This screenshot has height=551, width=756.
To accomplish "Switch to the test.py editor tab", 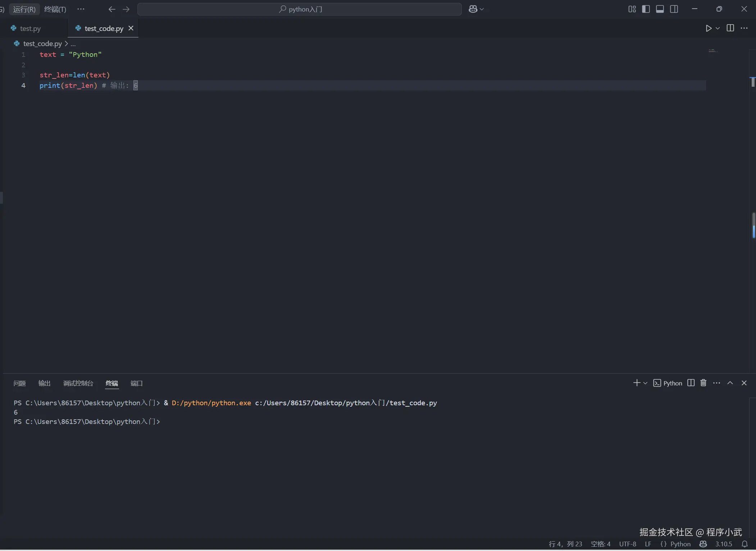I will 30,28.
